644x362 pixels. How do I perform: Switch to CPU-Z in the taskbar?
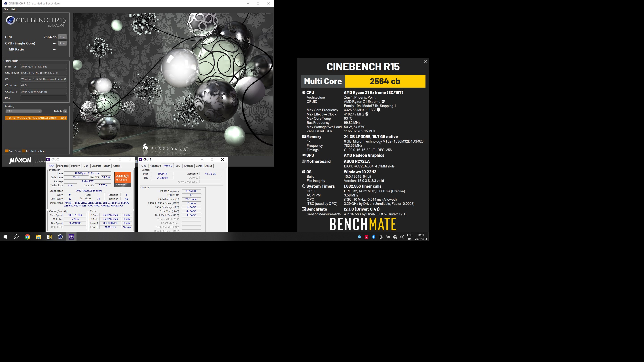(x=71, y=237)
